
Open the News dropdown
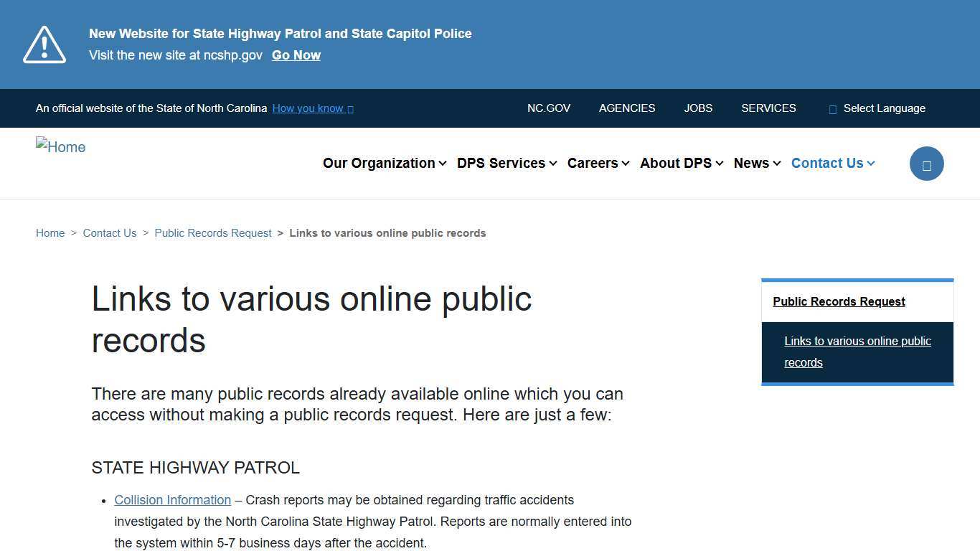[756, 163]
